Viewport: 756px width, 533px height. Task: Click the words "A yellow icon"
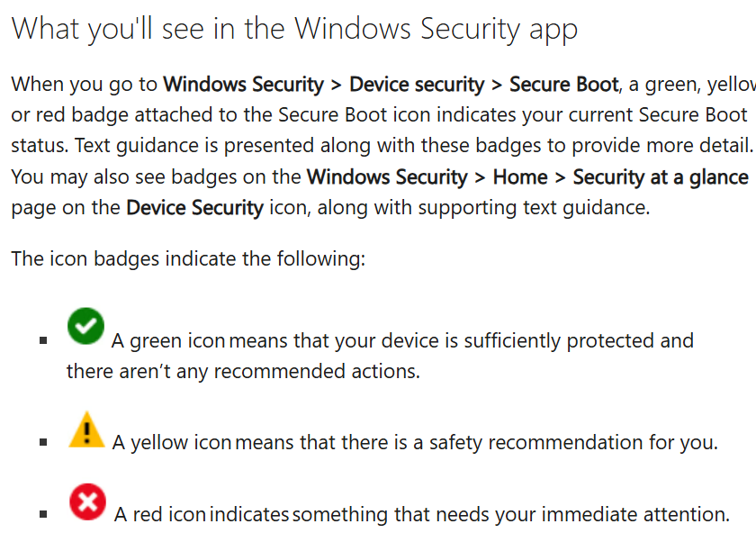click(x=172, y=442)
